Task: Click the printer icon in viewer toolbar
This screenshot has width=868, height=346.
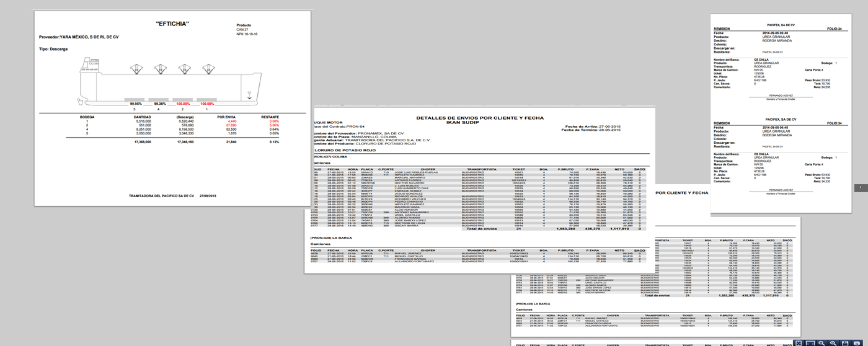Action: click(857, 343)
